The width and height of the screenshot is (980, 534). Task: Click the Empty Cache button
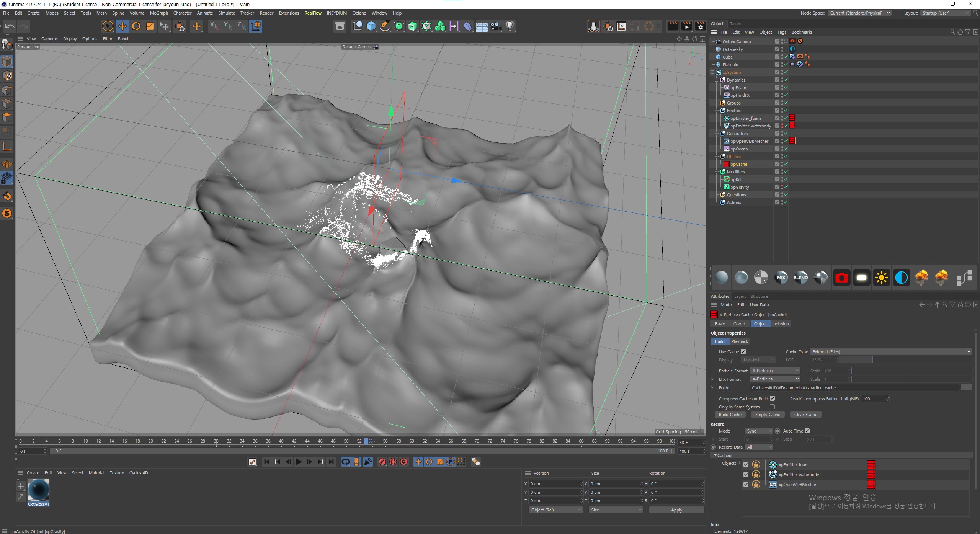tap(767, 414)
